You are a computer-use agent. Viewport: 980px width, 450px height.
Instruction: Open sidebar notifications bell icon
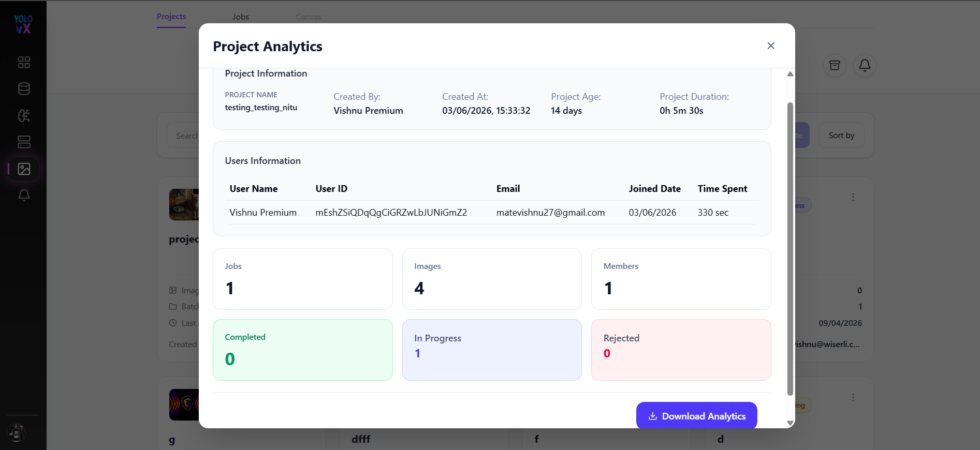pyautogui.click(x=24, y=195)
